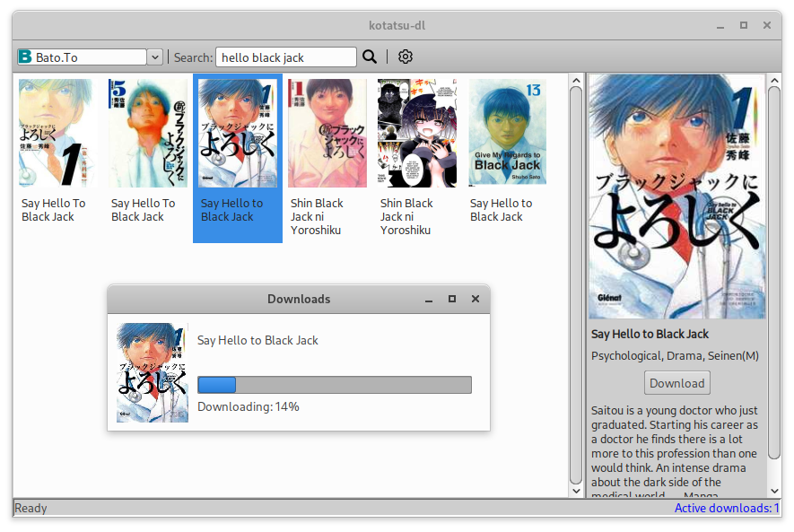Focus the search field containing 'hello black jack'
This screenshot has height=532, width=794.
(286, 57)
